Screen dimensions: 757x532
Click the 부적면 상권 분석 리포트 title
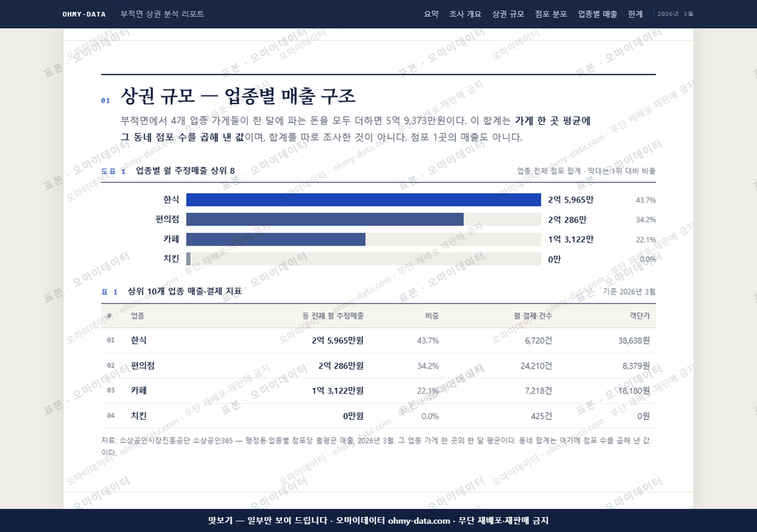pyautogui.click(x=162, y=14)
